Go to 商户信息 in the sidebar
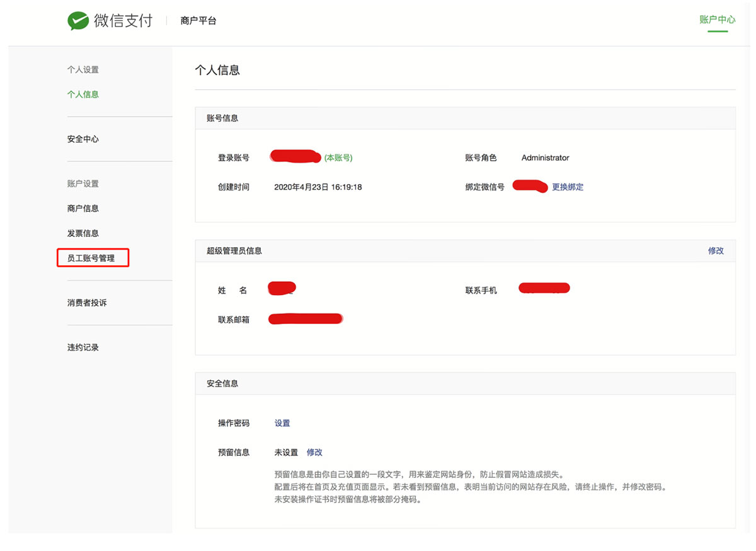The height and width of the screenshot is (551, 756). click(83, 209)
